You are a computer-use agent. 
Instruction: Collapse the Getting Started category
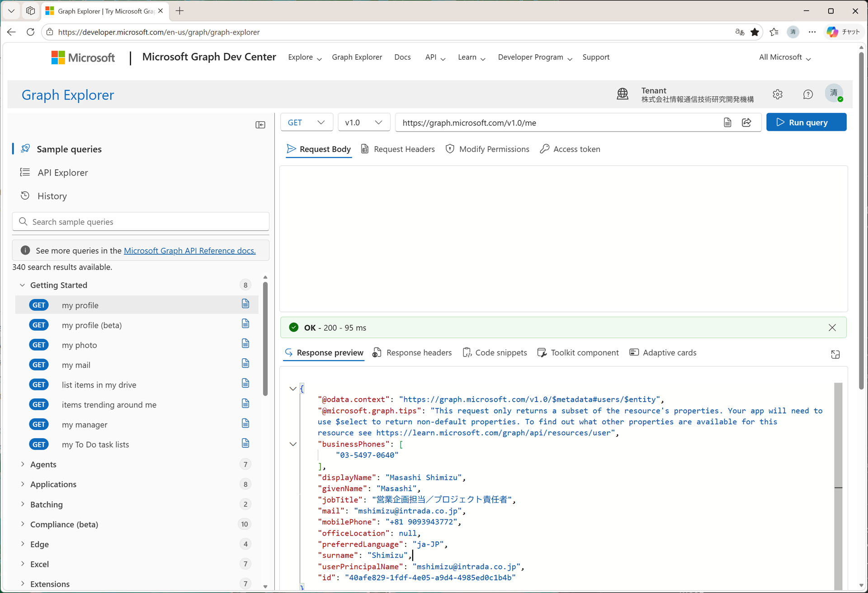click(22, 285)
